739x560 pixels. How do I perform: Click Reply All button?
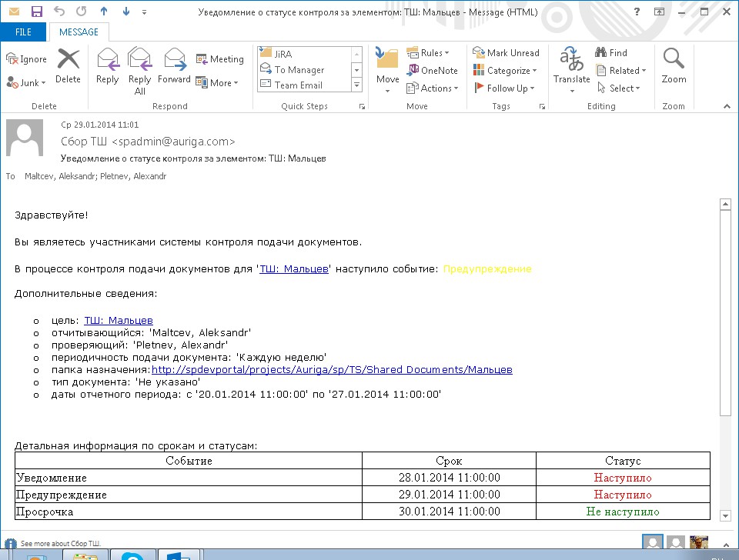[x=139, y=71]
